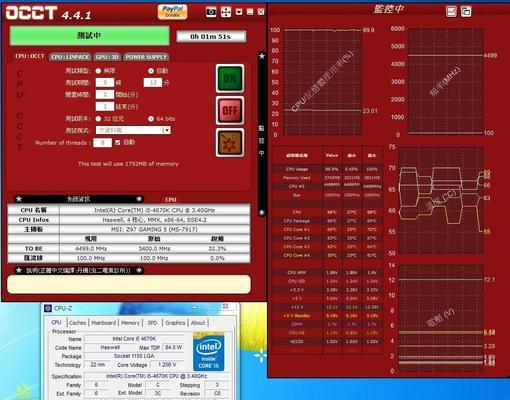Switch to the POWER SUPPLY tab
Screen dimensions: 510x400
pos(146,57)
